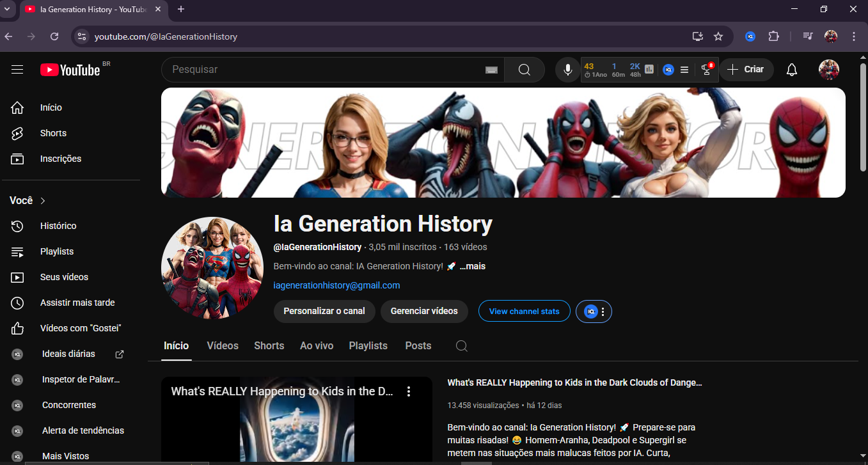Bookmark this page with the star
The height and width of the screenshot is (465, 868).
coord(718,36)
